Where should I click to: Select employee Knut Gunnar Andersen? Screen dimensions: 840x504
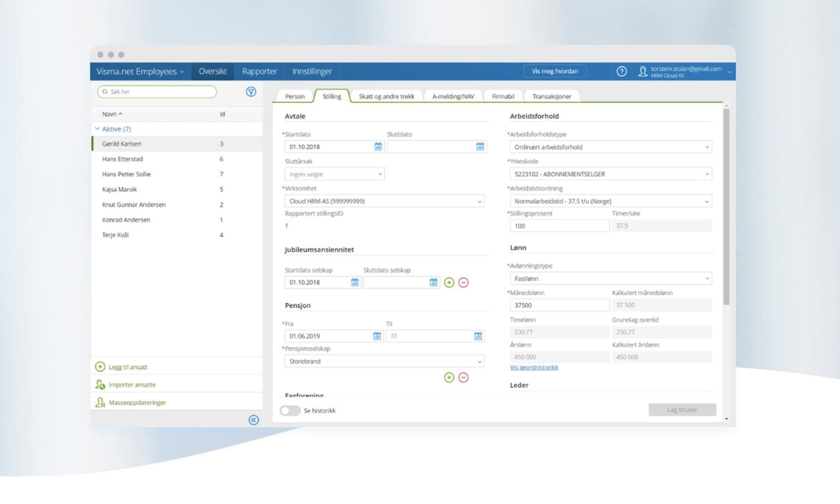[177, 204]
